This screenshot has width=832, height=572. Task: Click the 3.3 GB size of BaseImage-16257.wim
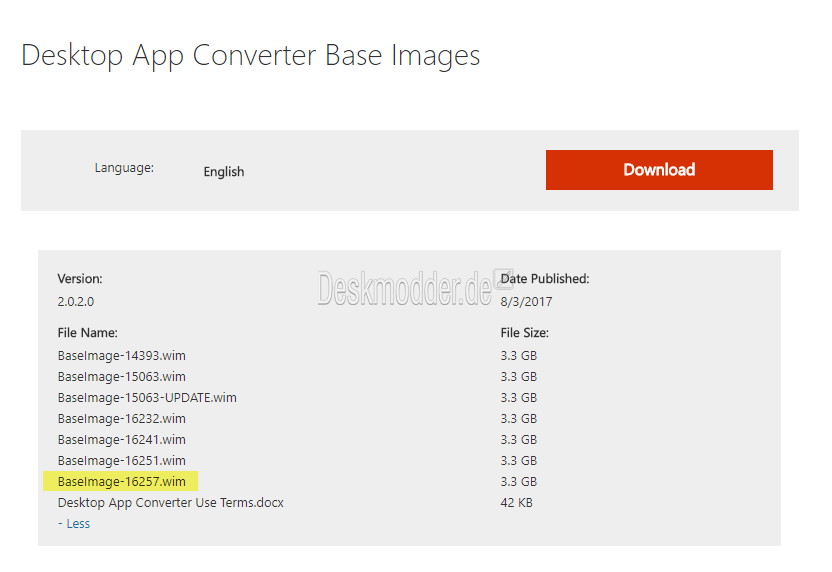[x=519, y=482]
